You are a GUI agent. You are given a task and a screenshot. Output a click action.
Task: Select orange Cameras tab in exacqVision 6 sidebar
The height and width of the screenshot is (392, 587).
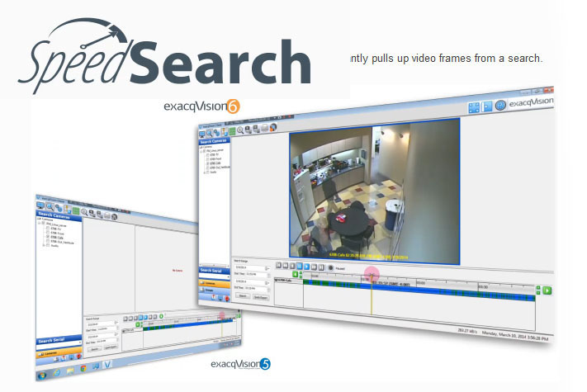[x=214, y=284]
